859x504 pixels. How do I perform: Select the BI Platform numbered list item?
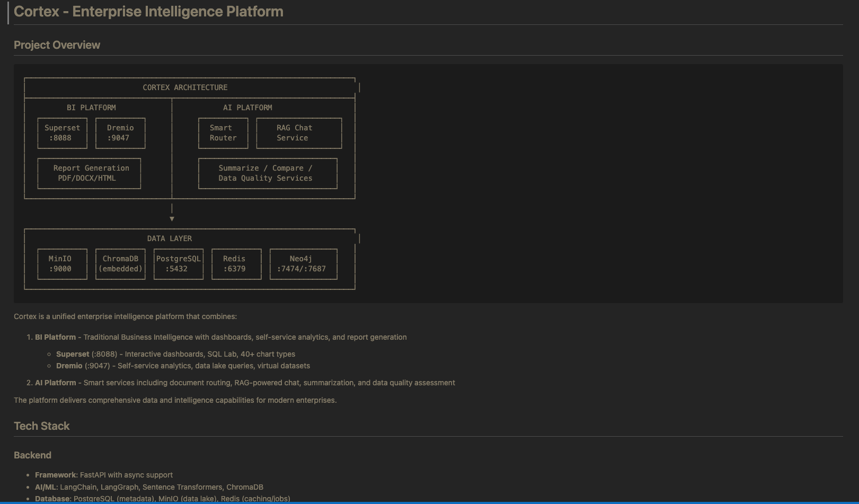pyautogui.click(x=56, y=337)
